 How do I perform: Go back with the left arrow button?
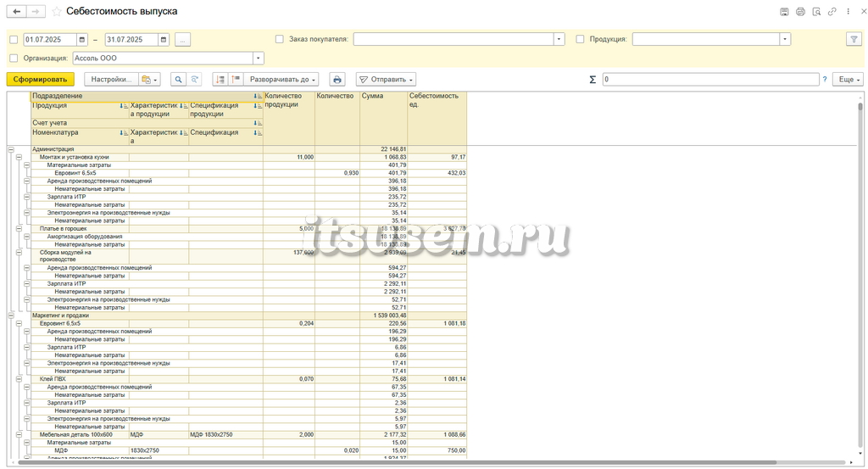(x=17, y=11)
